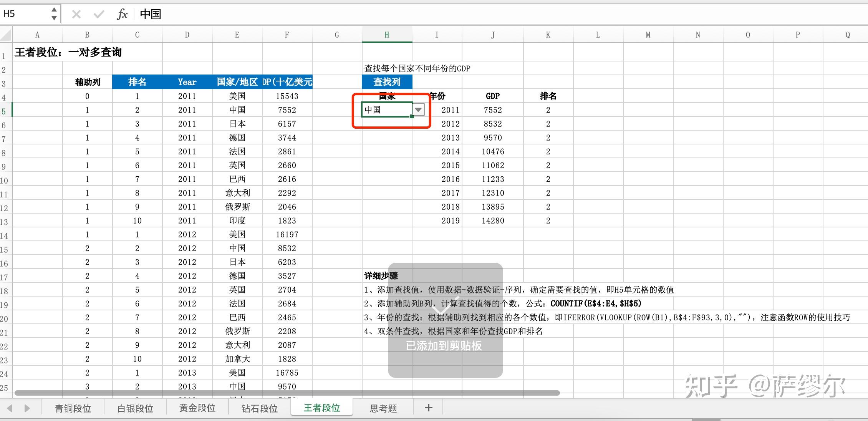Click the select-all corner triangle
This screenshot has width=868, height=421.
(x=6, y=35)
